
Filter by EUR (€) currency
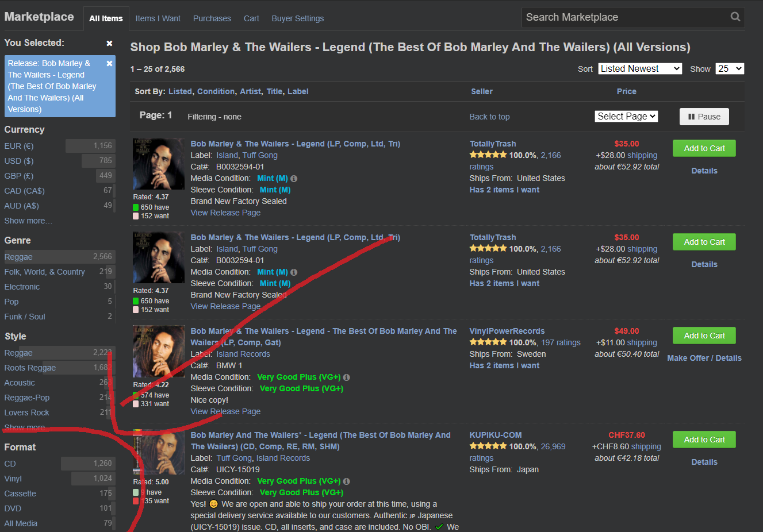click(x=60, y=146)
